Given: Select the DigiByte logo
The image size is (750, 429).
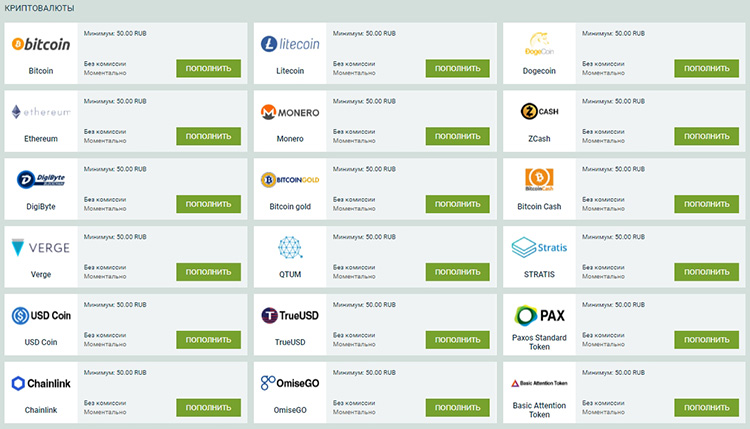Looking at the screenshot, I should coord(41,180).
